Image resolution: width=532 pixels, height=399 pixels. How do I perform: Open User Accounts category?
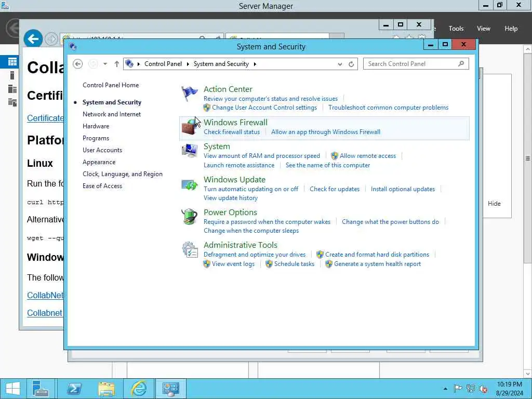pyautogui.click(x=102, y=150)
